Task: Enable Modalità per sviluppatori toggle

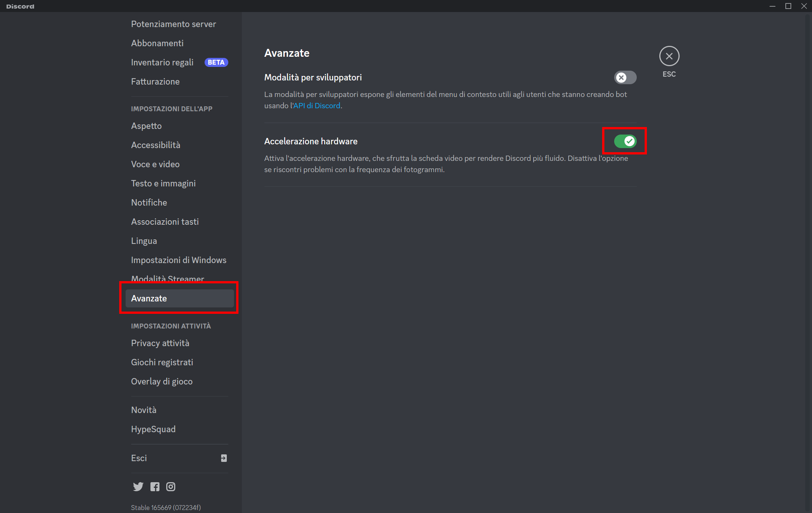Action: 625,77
